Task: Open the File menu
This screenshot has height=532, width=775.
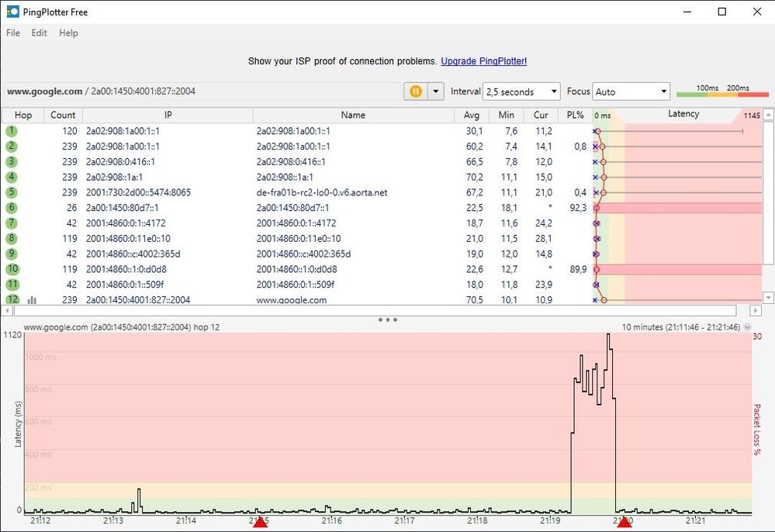Action: pos(13,33)
